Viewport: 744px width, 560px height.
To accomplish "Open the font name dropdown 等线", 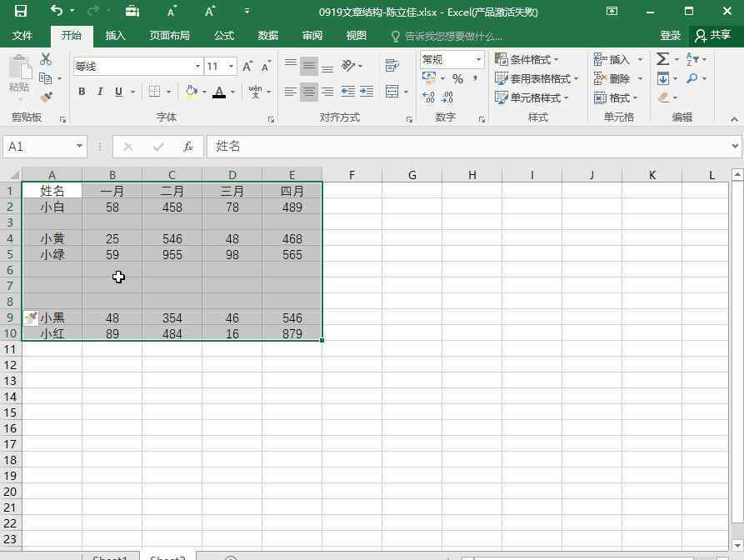I will point(197,67).
